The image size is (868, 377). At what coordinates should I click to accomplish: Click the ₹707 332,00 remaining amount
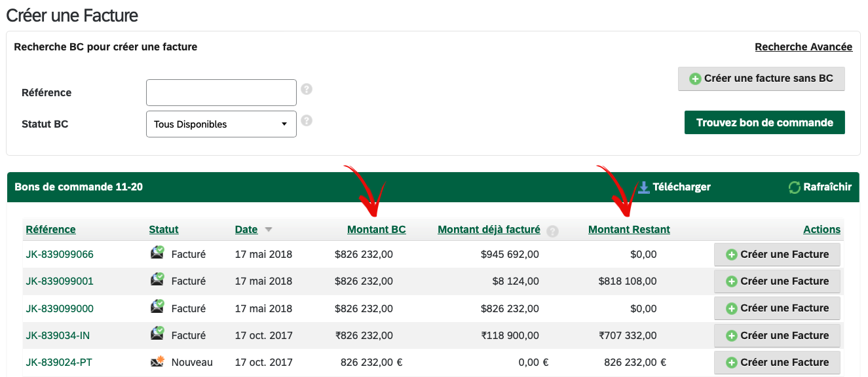click(x=628, y=335)
